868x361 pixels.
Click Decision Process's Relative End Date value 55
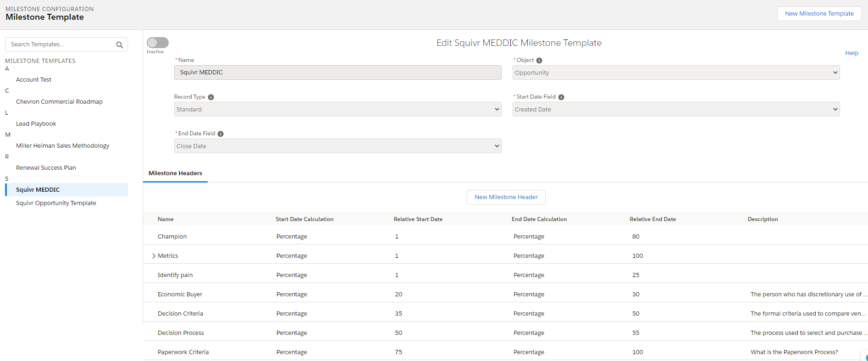point(636,333)
